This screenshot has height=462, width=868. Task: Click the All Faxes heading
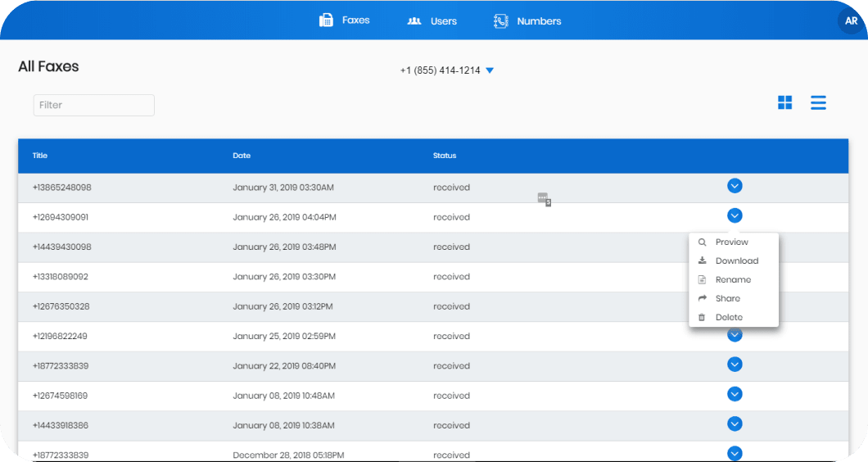[48, 66]
